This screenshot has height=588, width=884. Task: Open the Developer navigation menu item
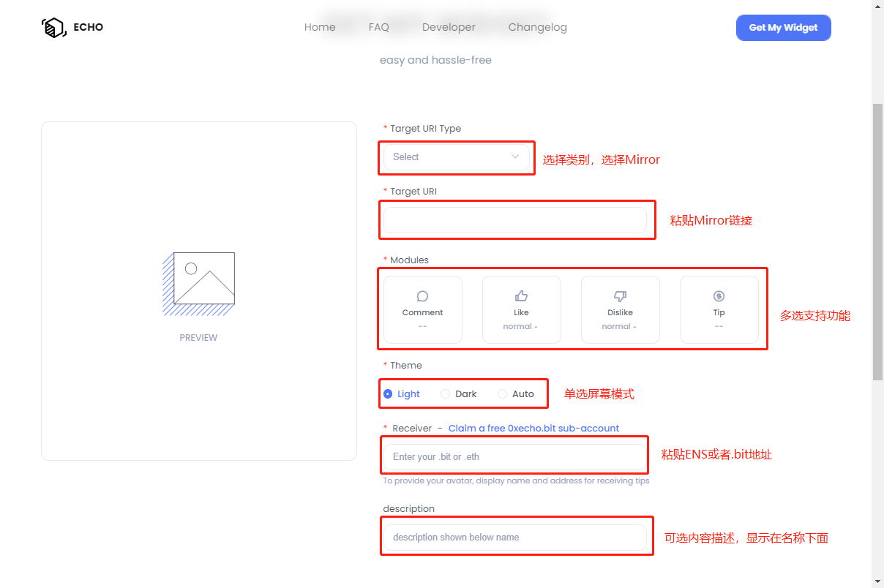point(449,27)
